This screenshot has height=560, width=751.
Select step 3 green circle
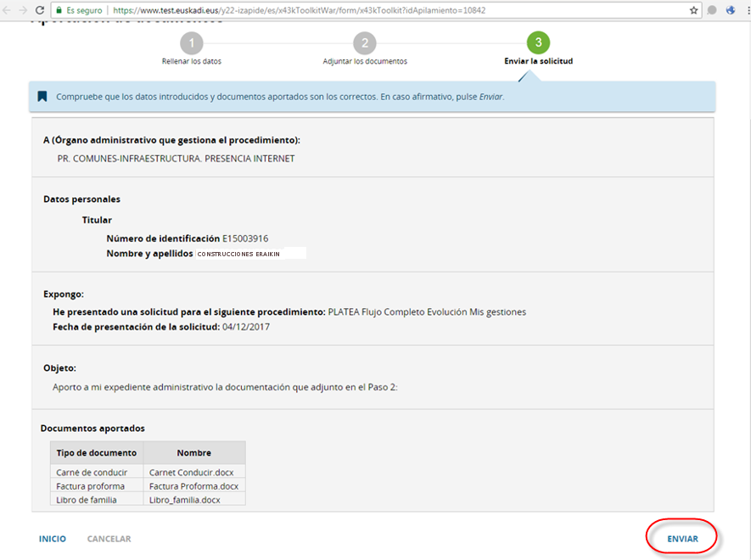[x=538, y=43]
